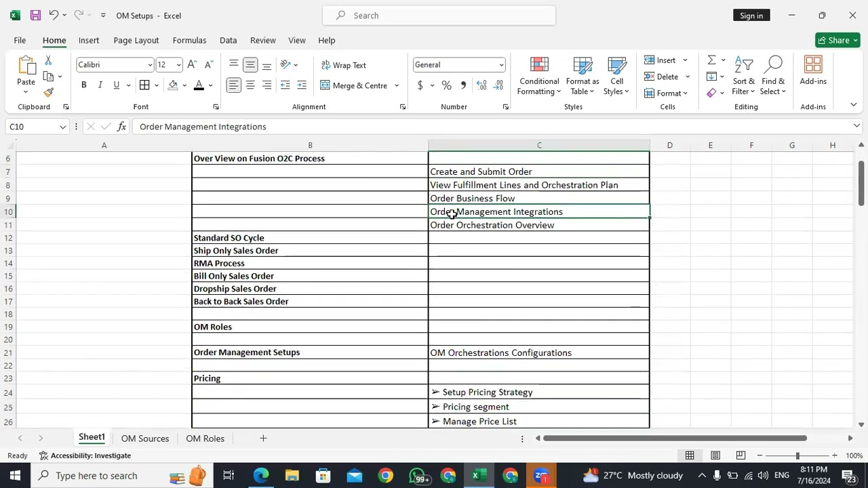This screenshot has width=868, height=488.
Task: Open Find & Select options
Action: tap(773, 75)
